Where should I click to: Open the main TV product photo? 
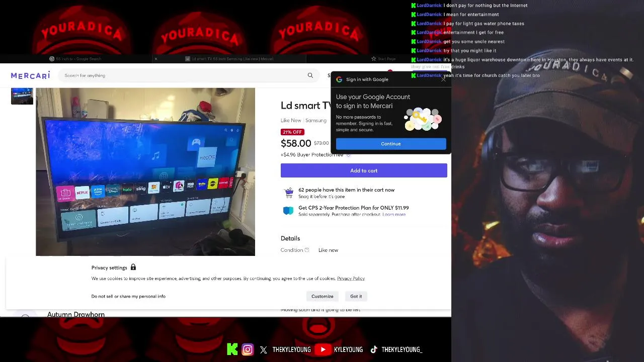tap(145, 172)
